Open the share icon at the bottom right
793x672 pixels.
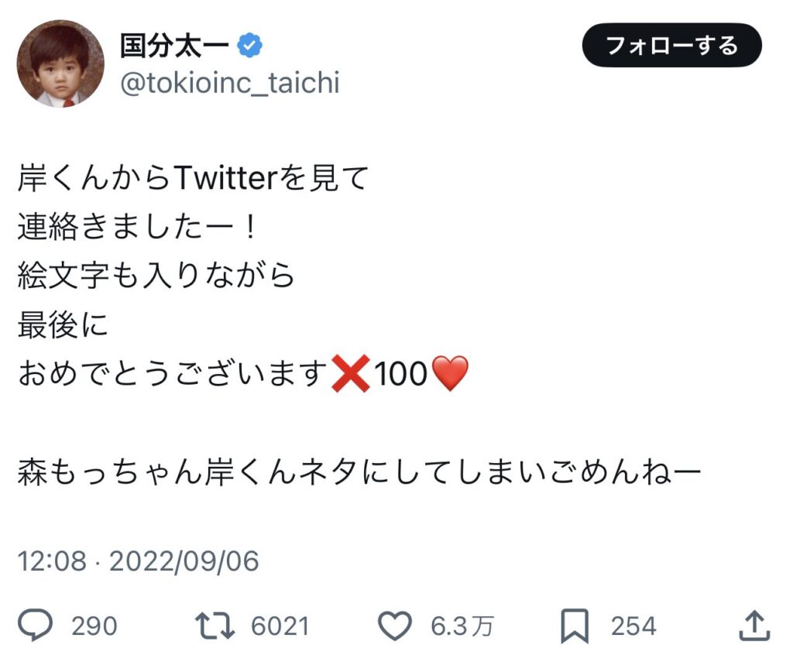click(755, 626)
